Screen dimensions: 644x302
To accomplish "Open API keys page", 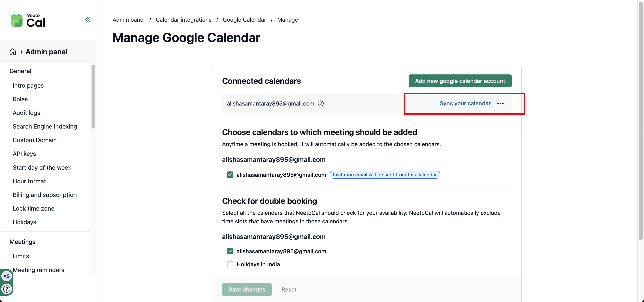I will point(24,154).
